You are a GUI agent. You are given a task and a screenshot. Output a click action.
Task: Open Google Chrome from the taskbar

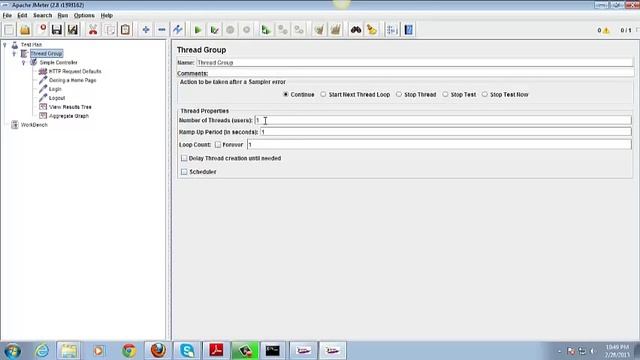(x=129, y=351)
